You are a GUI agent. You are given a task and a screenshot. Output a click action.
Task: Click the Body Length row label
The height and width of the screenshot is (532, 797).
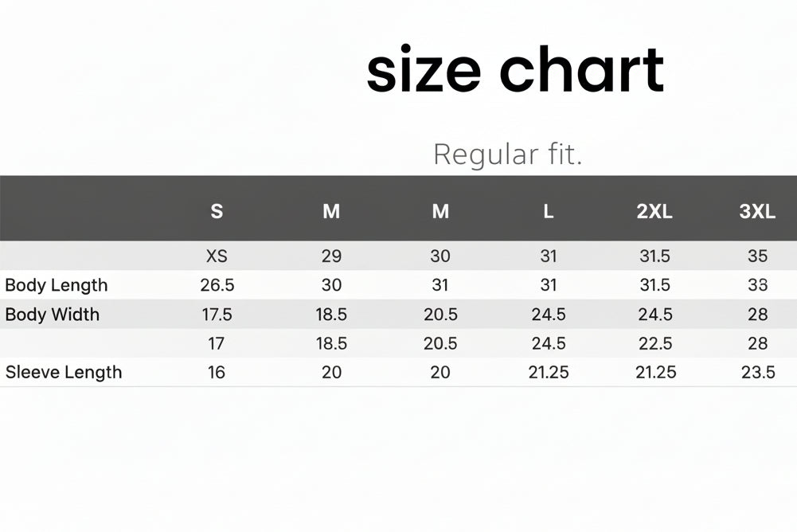(x=57, y=285)
